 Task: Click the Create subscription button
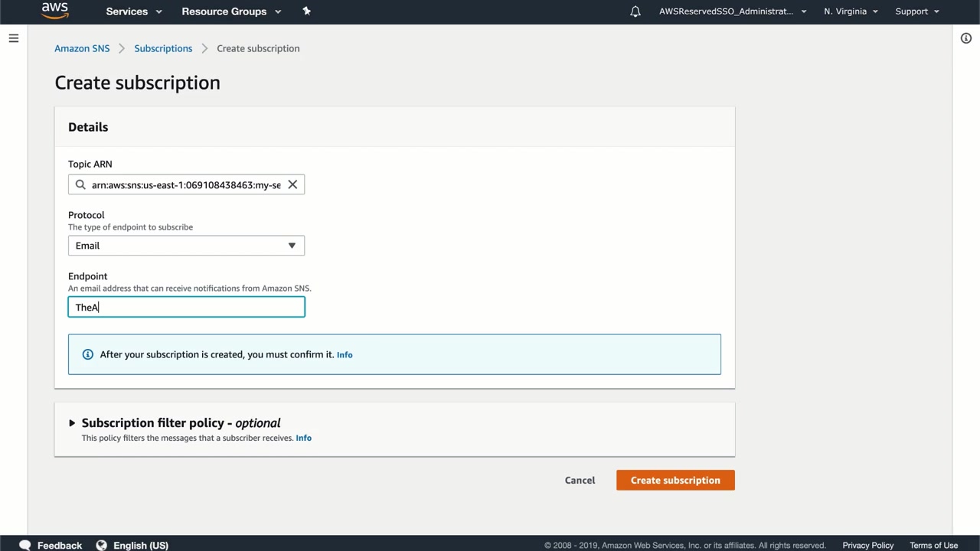(675, 480)
